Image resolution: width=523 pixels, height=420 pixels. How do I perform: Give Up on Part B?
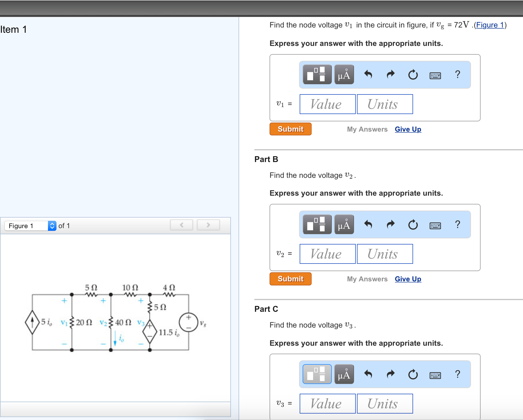(408, 279)
